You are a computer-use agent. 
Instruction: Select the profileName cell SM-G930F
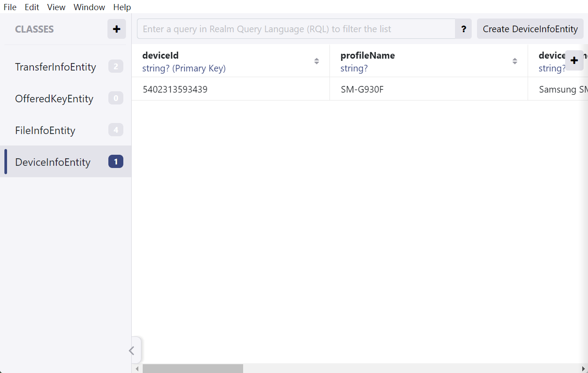point(429,90)
